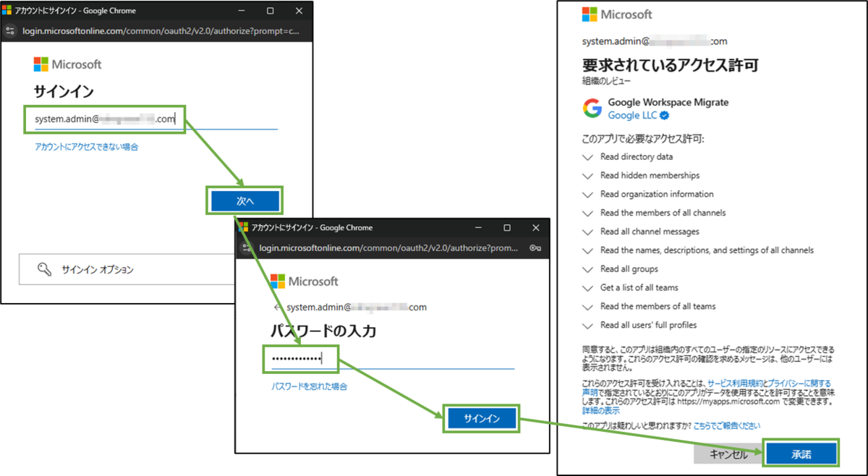Click account email at top of consent page
The image size is (868, 476).
(x=655, y=41)
